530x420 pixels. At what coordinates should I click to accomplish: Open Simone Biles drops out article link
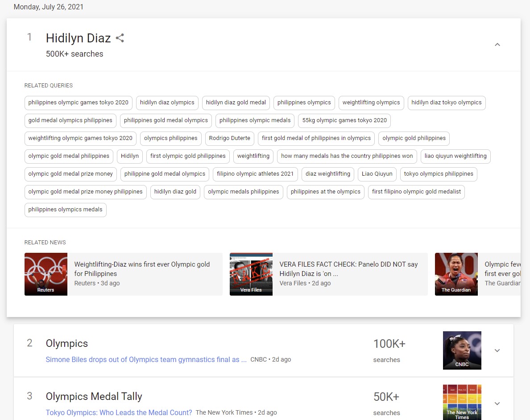tap(146, 359)
